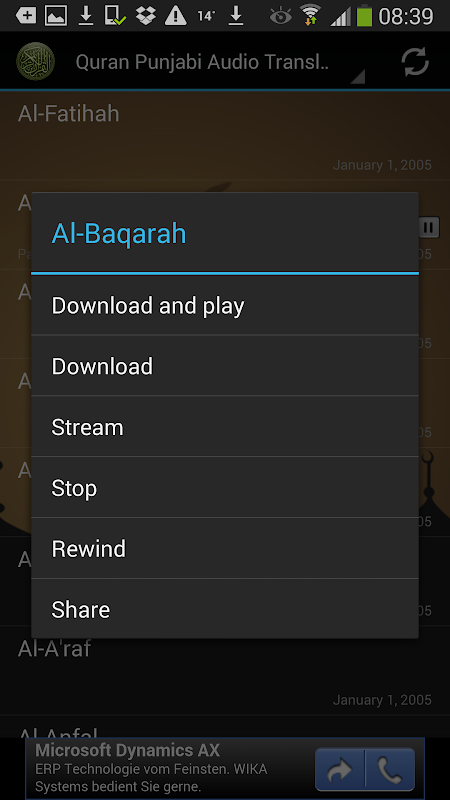450x800 pixels.
Task: Tap the refresh icon in the header
Action: [x=415, y=62]
